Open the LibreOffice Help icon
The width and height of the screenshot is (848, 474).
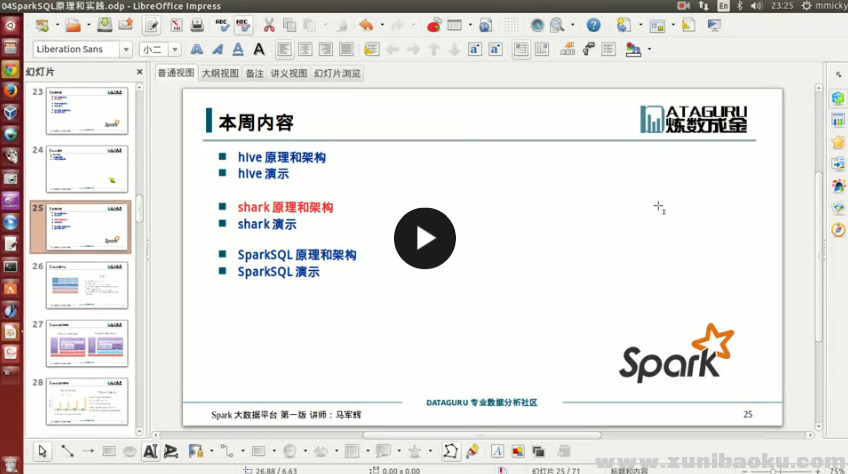pyautogui.click(x=594, y=25)
